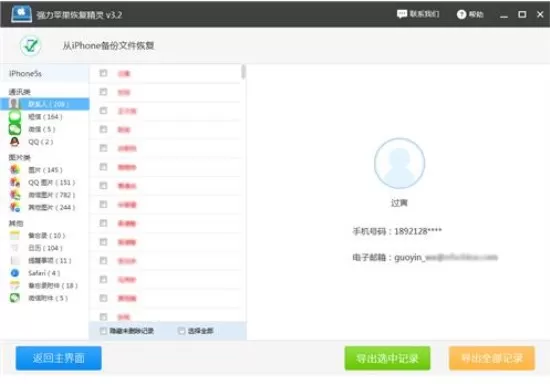Click the 联系我们 chat bubble icon
Image resolution: width=550 pixels, height=384 pixels.
point(402,14)
